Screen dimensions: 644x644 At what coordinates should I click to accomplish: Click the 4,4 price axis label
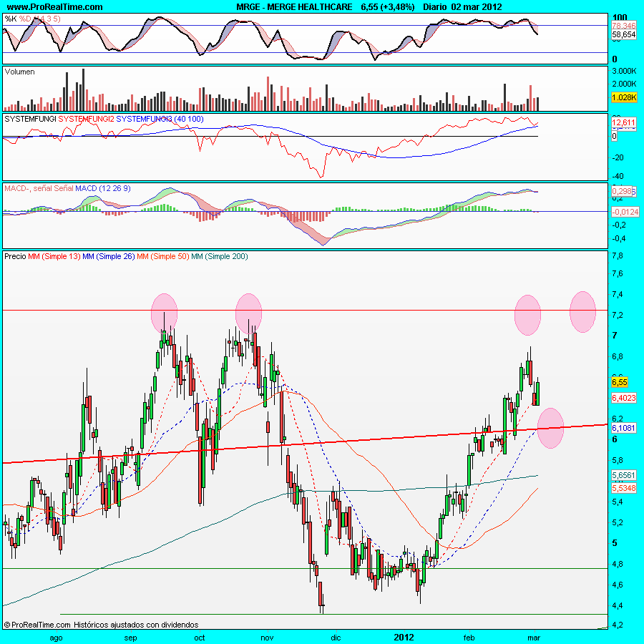click(618, 605)
